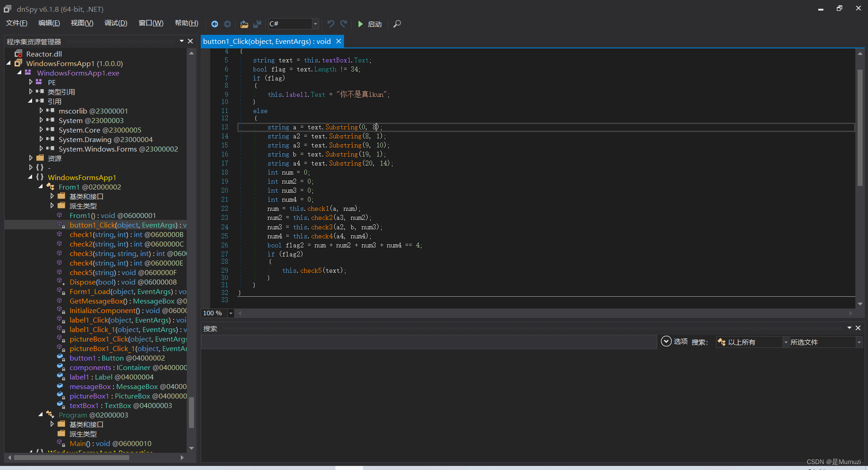Screen dimensions: 868x470
Task: Expand the PE node
Action: pyautogui.click(x=30, y=82)
